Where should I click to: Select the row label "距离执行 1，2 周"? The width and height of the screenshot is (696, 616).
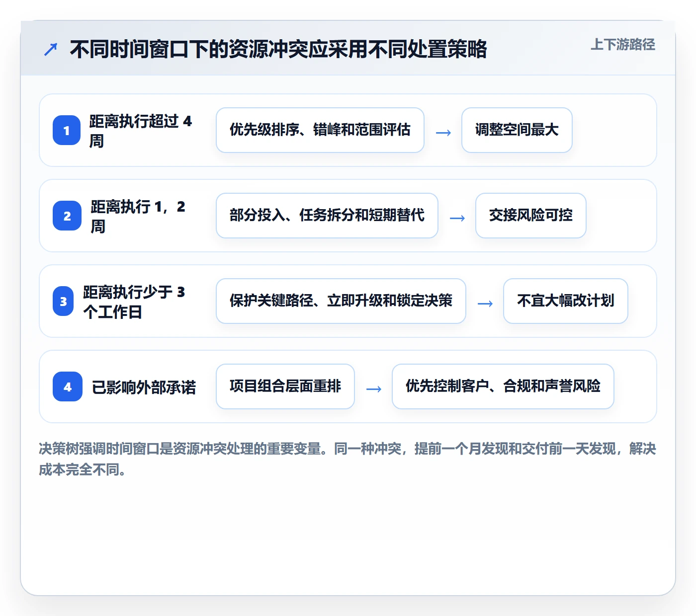[138, 216]
